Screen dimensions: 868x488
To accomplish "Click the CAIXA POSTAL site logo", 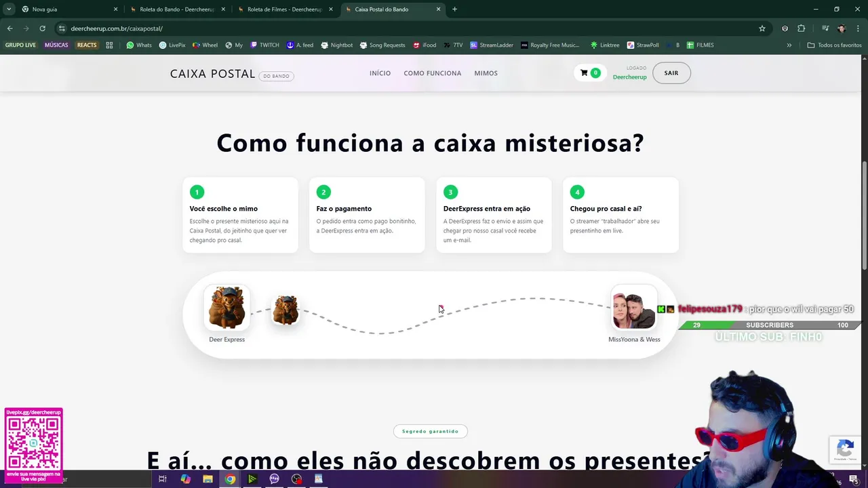I will (x=212, y=74).
